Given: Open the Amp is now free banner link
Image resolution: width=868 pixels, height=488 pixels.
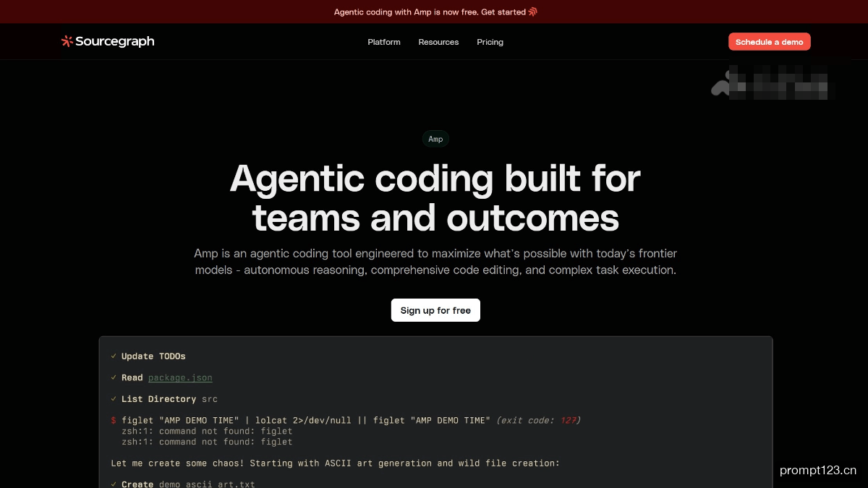Looking at the screenshot, I should pyautogui.click(x=435, y=12).
